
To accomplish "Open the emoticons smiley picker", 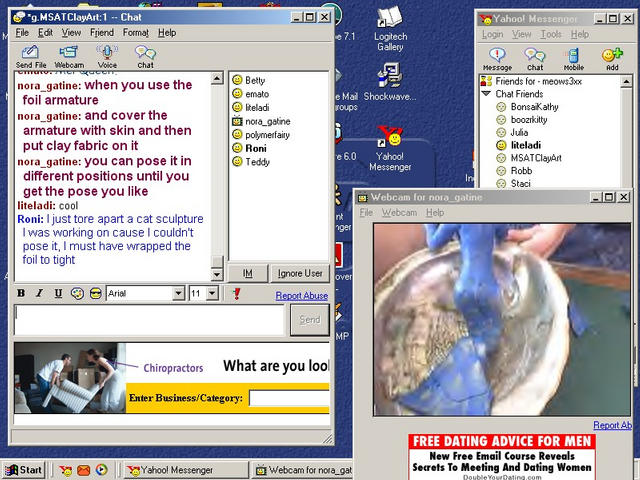I will coord(96,293).
